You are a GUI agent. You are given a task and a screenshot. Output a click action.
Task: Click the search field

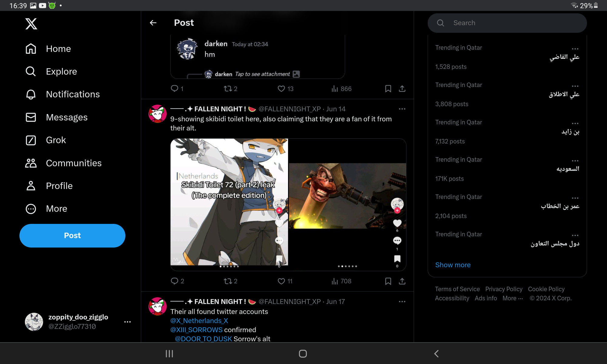[x=507, y=23]
